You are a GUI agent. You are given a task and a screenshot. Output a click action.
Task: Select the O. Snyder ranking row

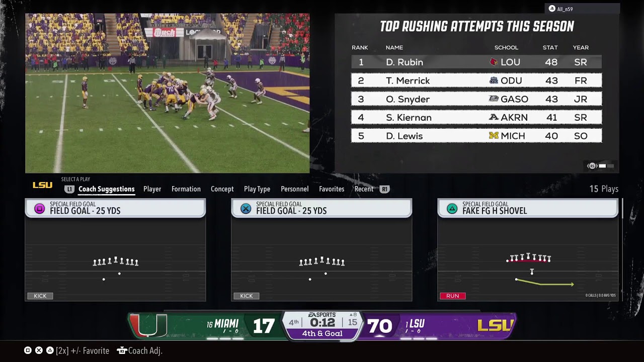[x=476, y=99]
